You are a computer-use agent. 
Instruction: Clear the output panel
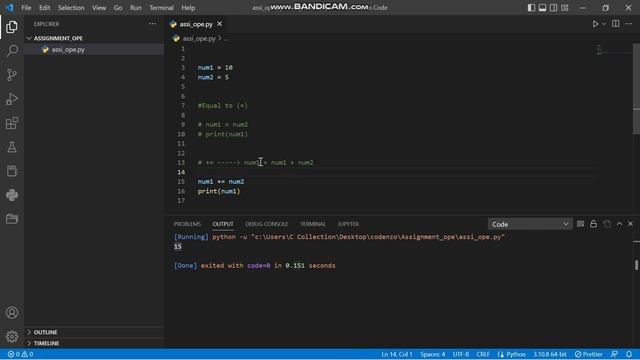(580, 224)
